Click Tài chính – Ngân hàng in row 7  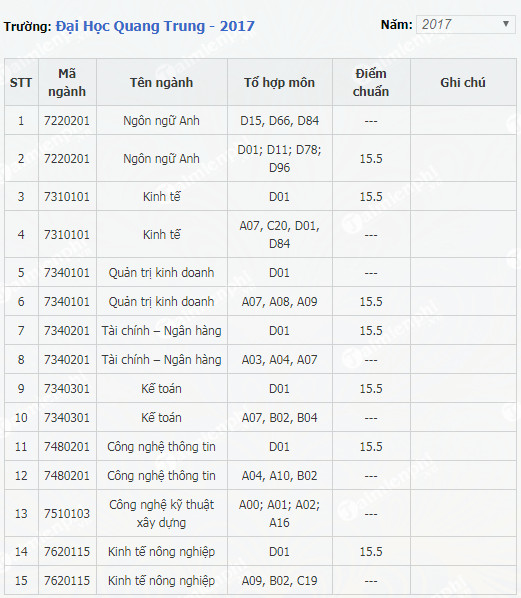(162, 330)
